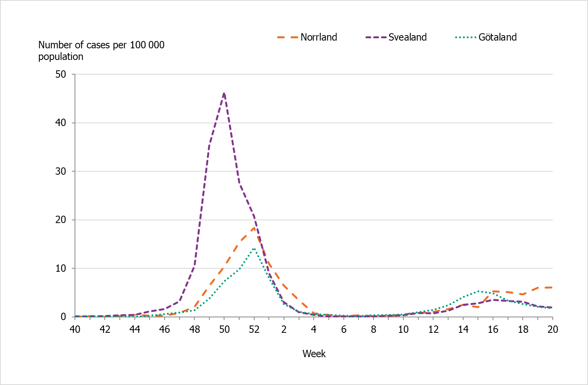Click week 50 on the x-axis

224,329
